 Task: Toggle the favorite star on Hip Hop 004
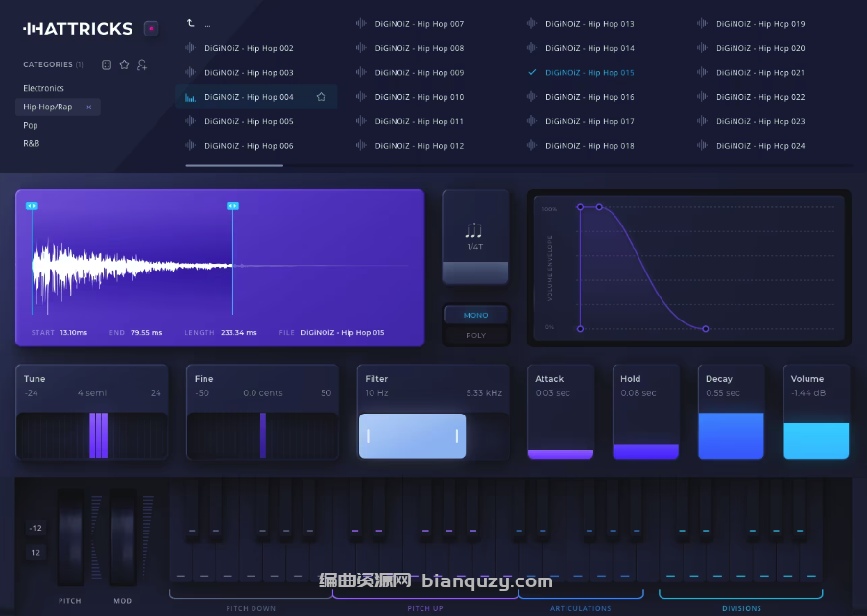point(322,96)
